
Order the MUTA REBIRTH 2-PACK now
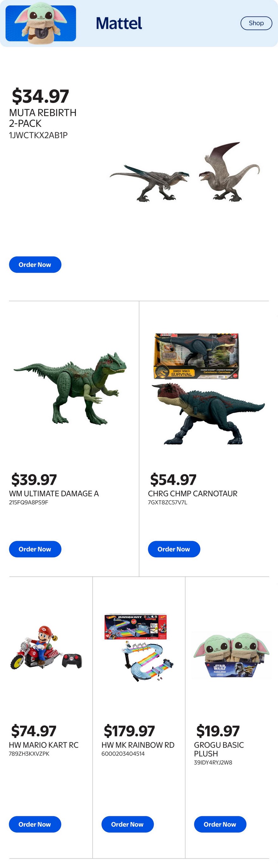tap(35, 265)
